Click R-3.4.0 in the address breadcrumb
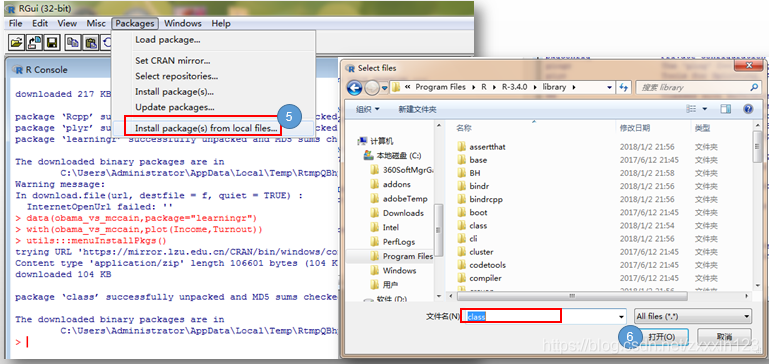Screen dimensions: 769x364 point(513,87)
